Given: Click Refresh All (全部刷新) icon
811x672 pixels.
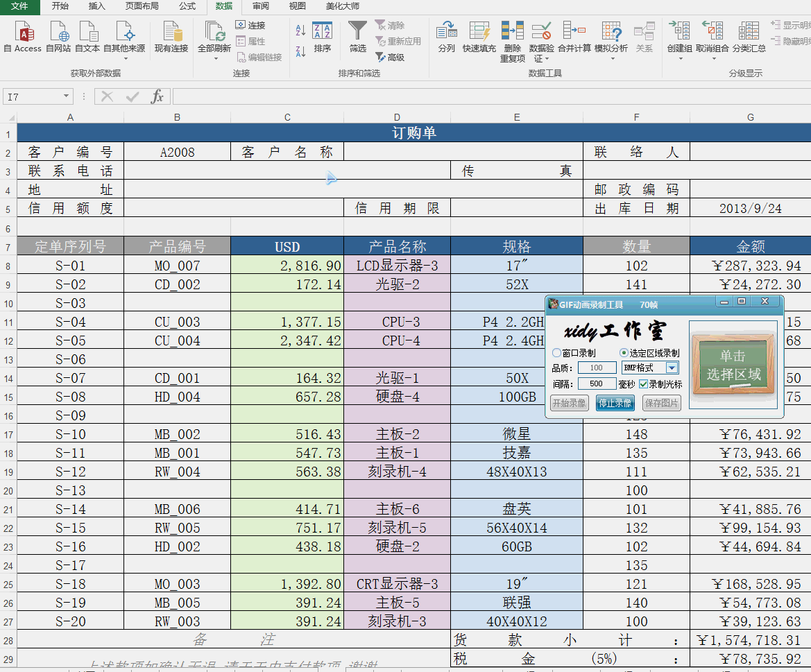Looking at the screenshot, I should click(x=214, y=32).
